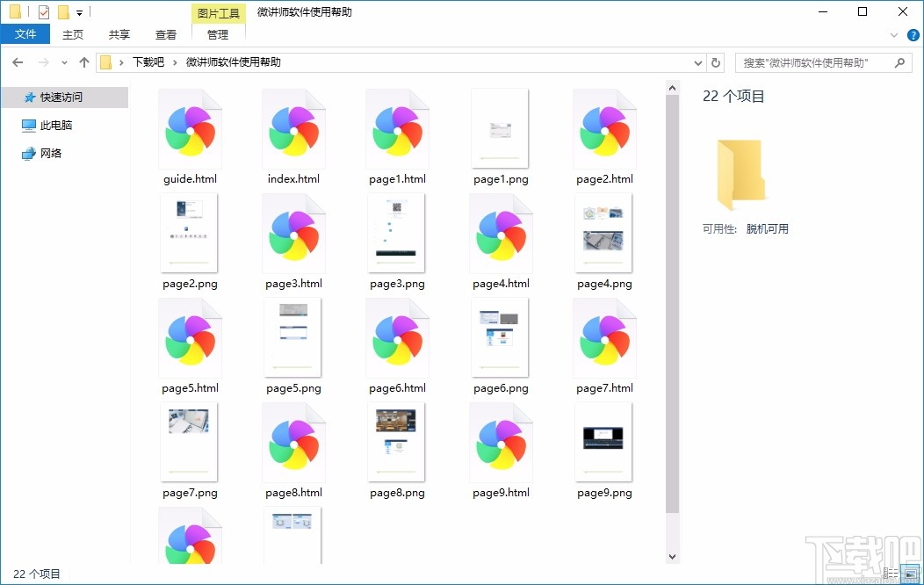The height and width of the screenshot is (585, 924).
Task: Click the Properties icon on Quick Access Toolbar
Action: click(43, 11)
